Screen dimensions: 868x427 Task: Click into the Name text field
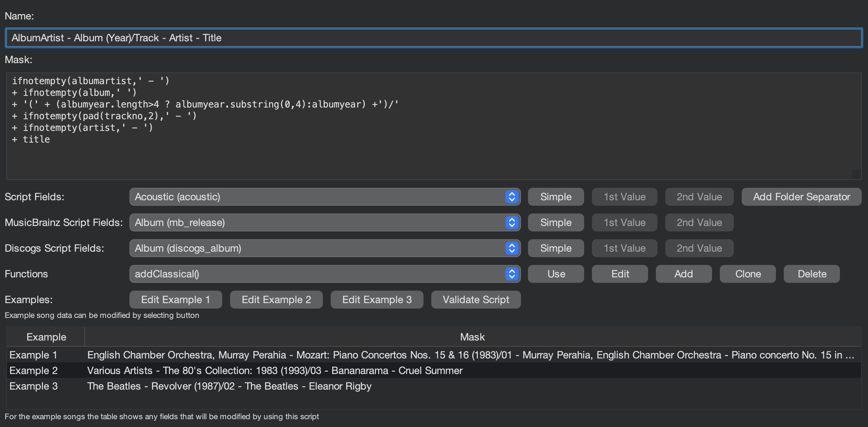tap(434, 38)
